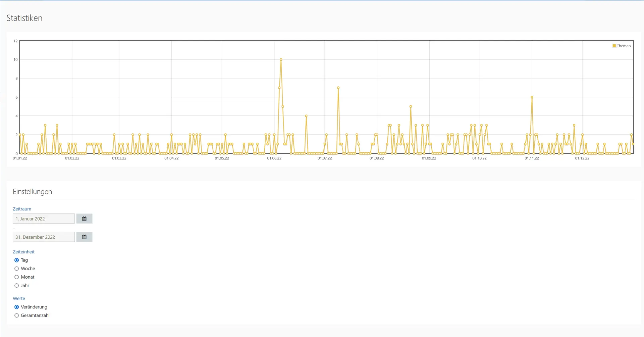This screenshot has width=644, height=337.
Task: Click the peak data point at value 10
Action: [281, 60]
